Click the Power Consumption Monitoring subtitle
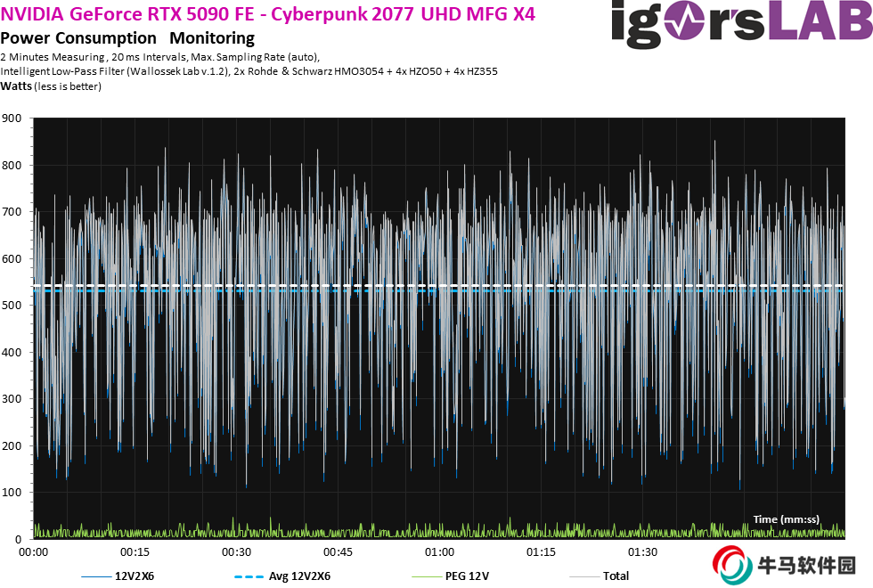The width and height of the screenshot is (873, 588). [x=127, y=38]
